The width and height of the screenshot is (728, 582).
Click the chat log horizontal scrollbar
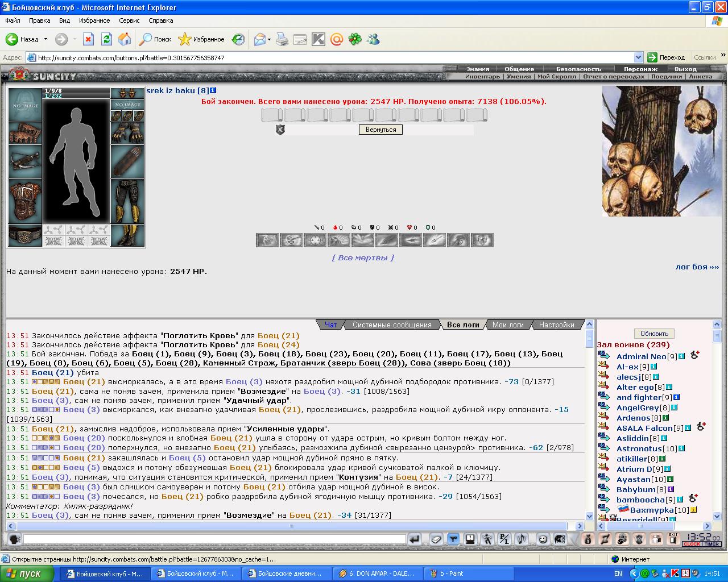pos(295,526)
